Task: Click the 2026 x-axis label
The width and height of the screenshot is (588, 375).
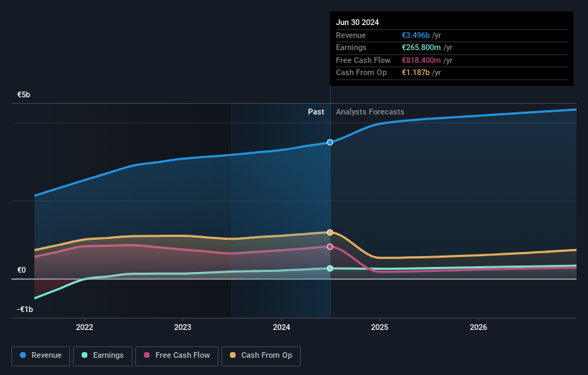Action: coord(478,327)
